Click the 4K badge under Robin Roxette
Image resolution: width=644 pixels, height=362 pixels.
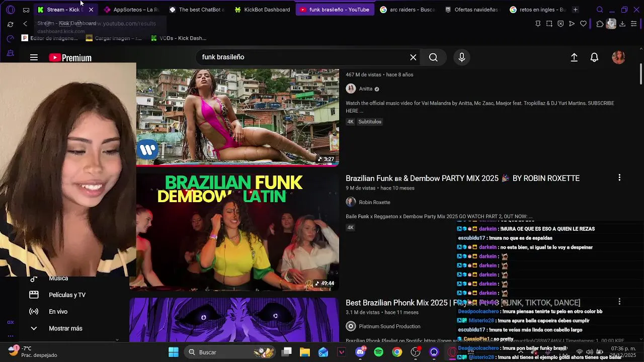click(351, 227)
